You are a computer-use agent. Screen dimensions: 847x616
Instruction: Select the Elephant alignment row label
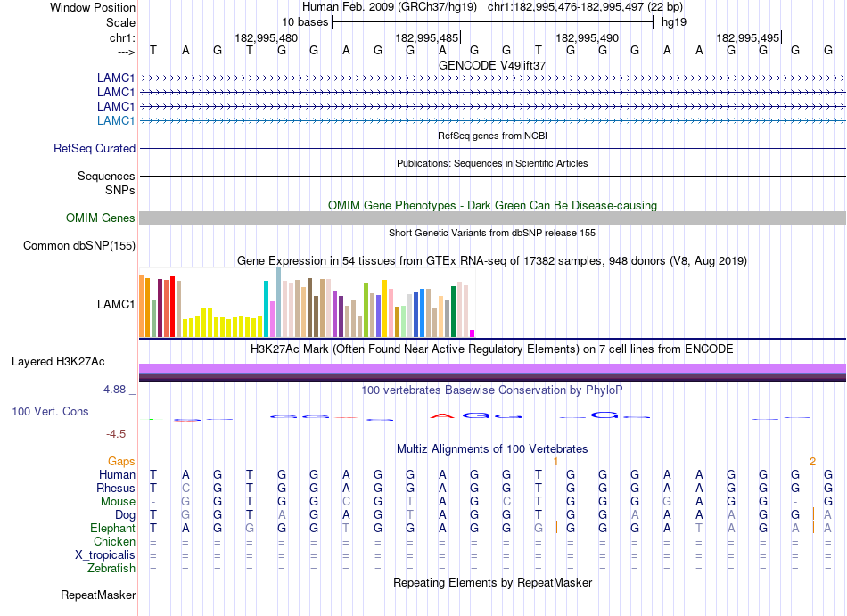pos(111,528)
